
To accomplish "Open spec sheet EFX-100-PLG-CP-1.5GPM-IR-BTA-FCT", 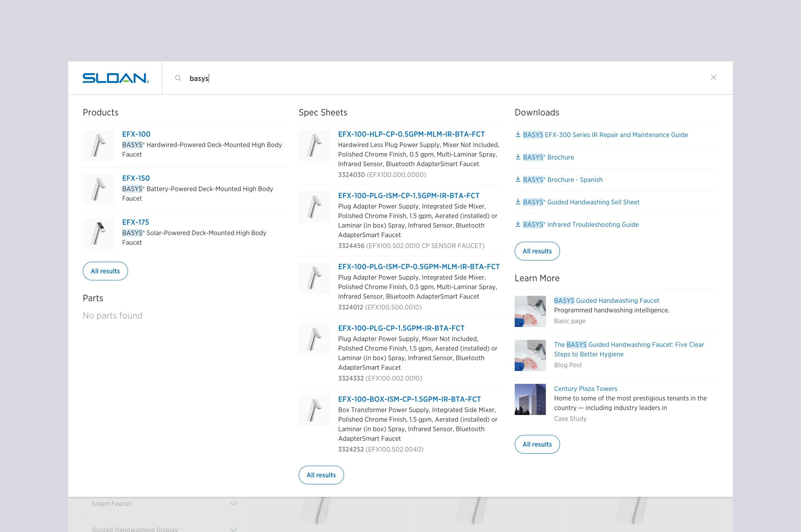I will point(401,328).
